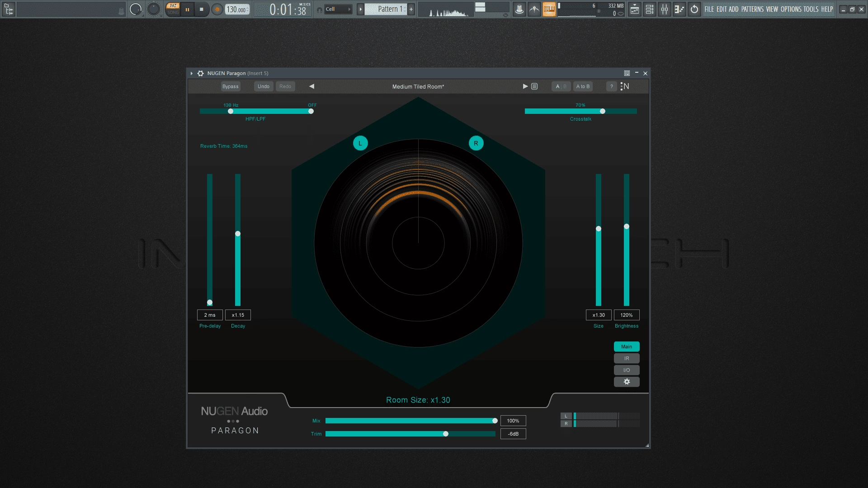The image size is (868, 488).
Task: Click the metronome hat icon
Action: (x=519, y=9)
